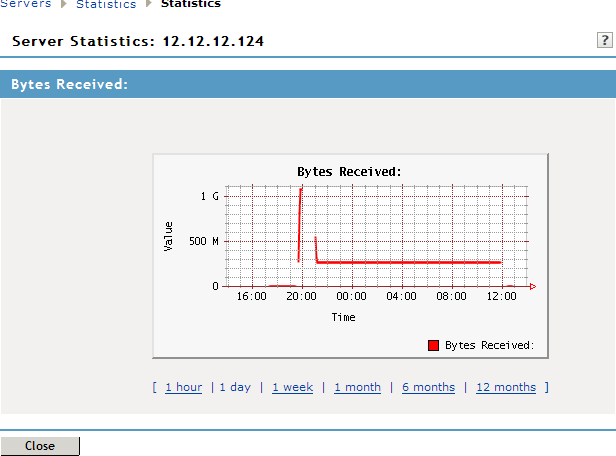
Task: Click the Bytes Received section header
Action: [308, 84]
